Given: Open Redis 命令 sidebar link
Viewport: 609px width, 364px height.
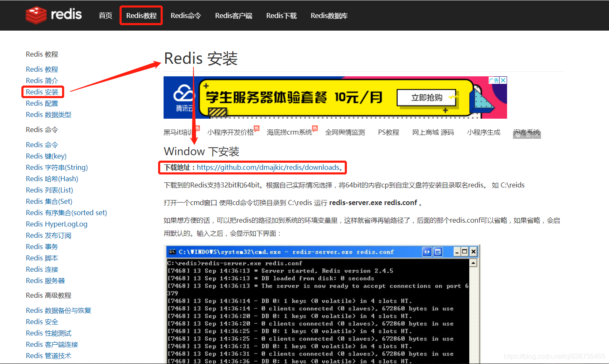Looking at the screenshot, I should pyautogui.click(x=42, y=145).
